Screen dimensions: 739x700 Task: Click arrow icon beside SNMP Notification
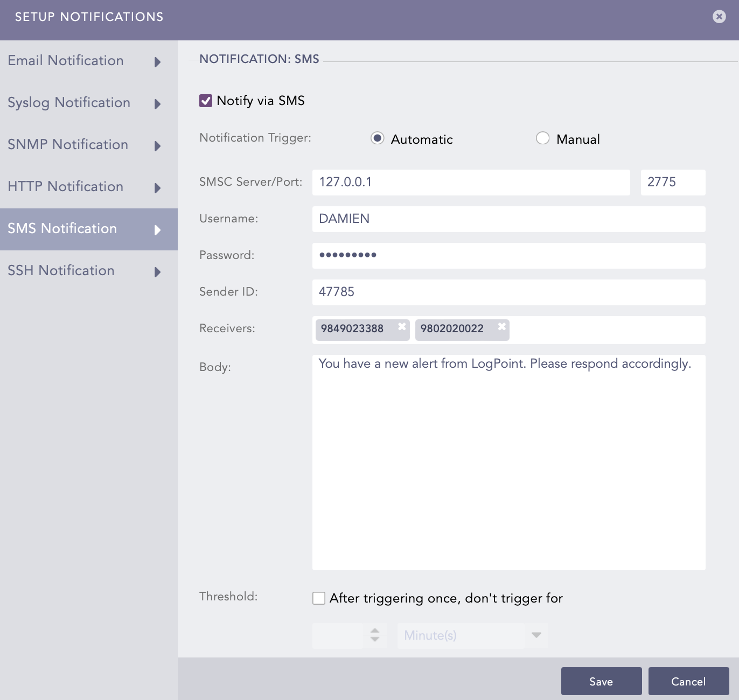pos(157,146)
